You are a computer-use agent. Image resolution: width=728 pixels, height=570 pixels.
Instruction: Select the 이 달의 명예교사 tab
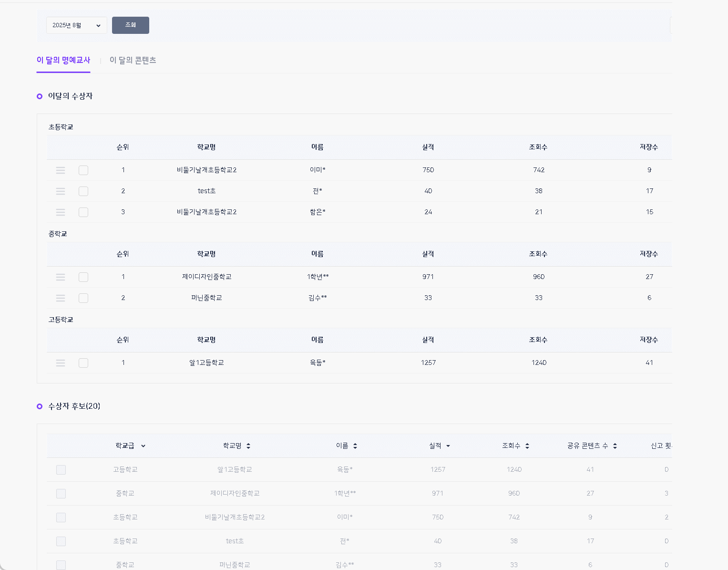click(63, 60)
